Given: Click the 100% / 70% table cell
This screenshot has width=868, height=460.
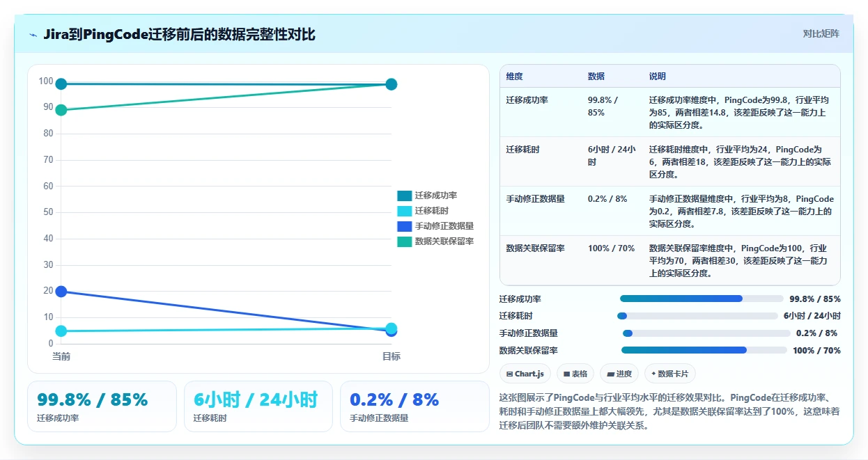Looking at the screenshot, I should pyautogui.click(x=612, y=248).
